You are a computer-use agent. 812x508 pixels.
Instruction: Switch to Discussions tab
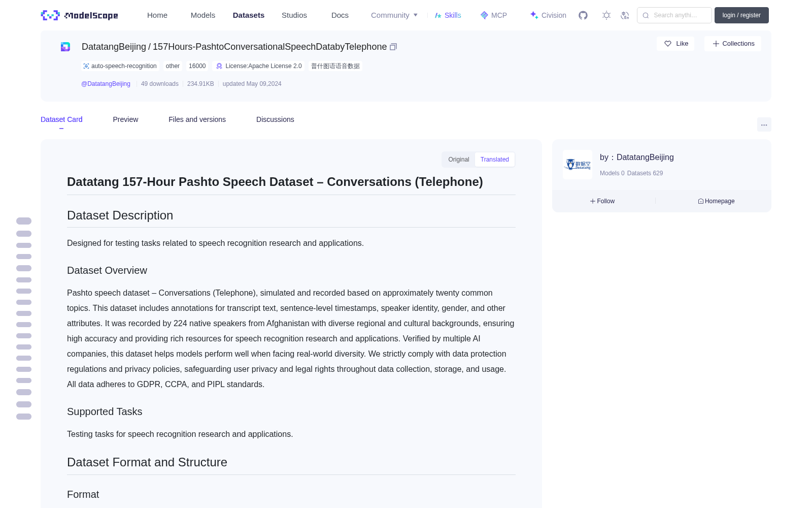(275, 119)
